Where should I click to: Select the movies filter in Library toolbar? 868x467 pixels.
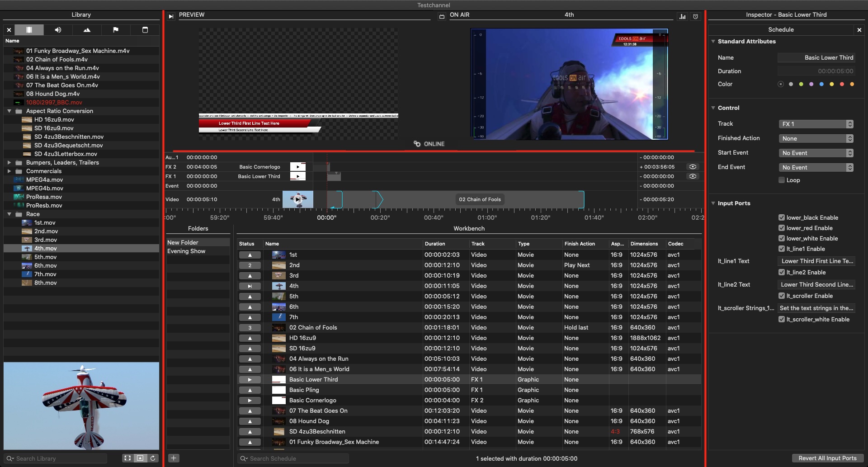[x=29, y=30]
